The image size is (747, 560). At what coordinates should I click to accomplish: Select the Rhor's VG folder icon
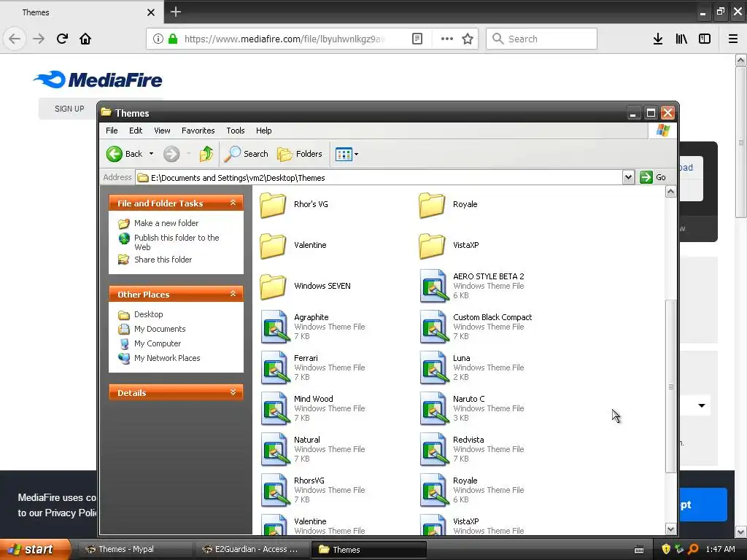click(x=273, y=205)
